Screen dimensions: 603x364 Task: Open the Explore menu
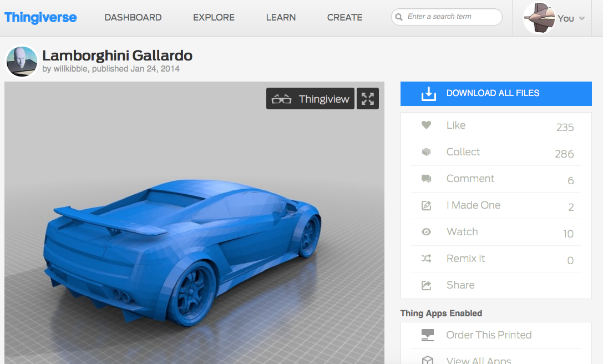(x=214, y=18)
